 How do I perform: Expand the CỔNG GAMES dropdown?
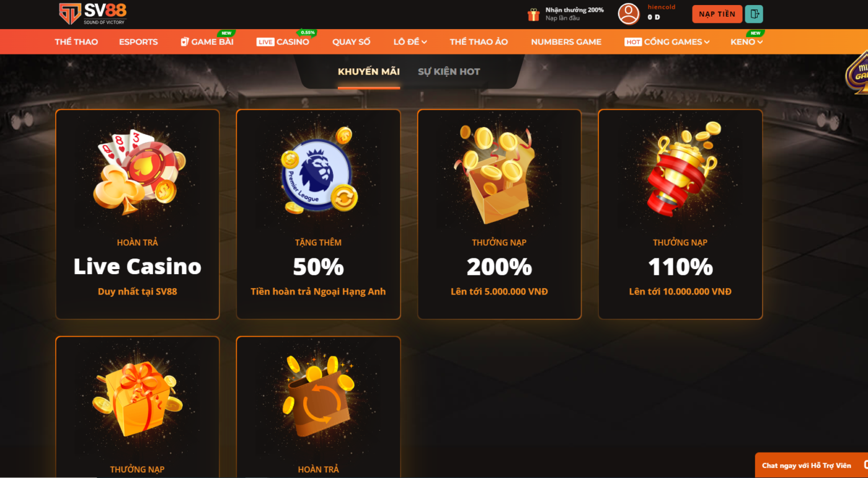coord(667,42)
